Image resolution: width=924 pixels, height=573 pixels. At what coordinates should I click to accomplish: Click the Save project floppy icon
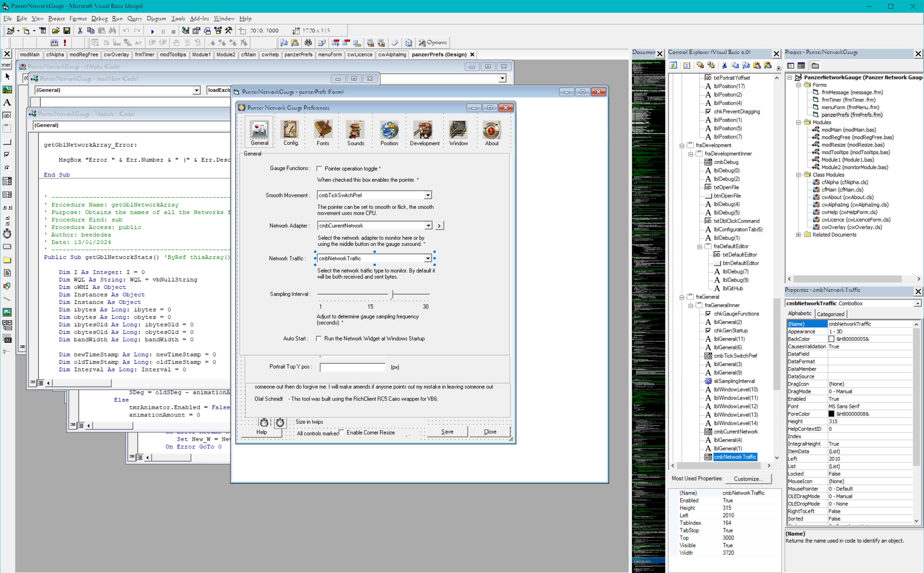click(x=67, y=31)
